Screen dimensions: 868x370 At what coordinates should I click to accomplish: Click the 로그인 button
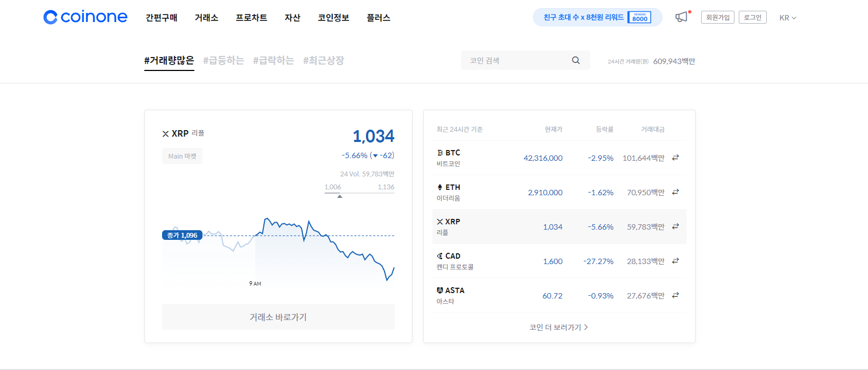click(x=753, y=17)
